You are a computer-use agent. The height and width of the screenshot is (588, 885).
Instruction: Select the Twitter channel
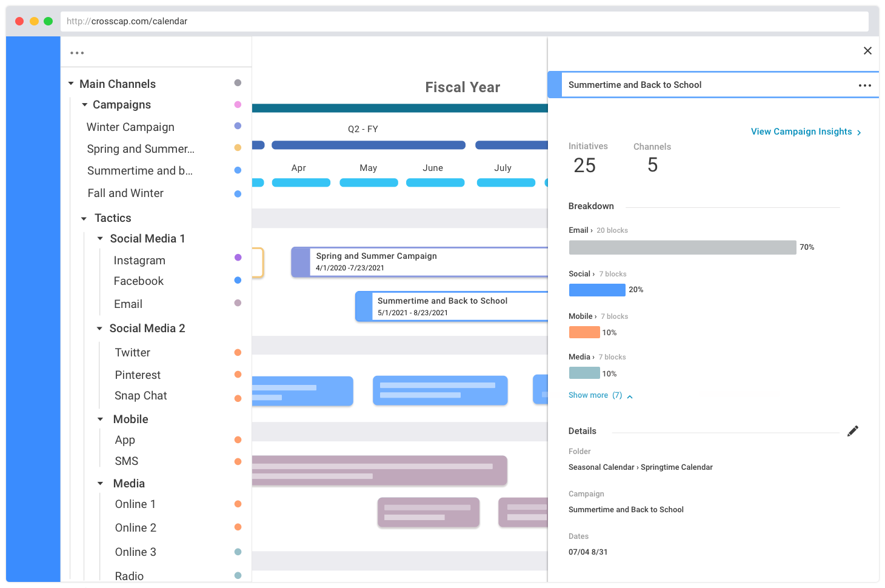133,353
